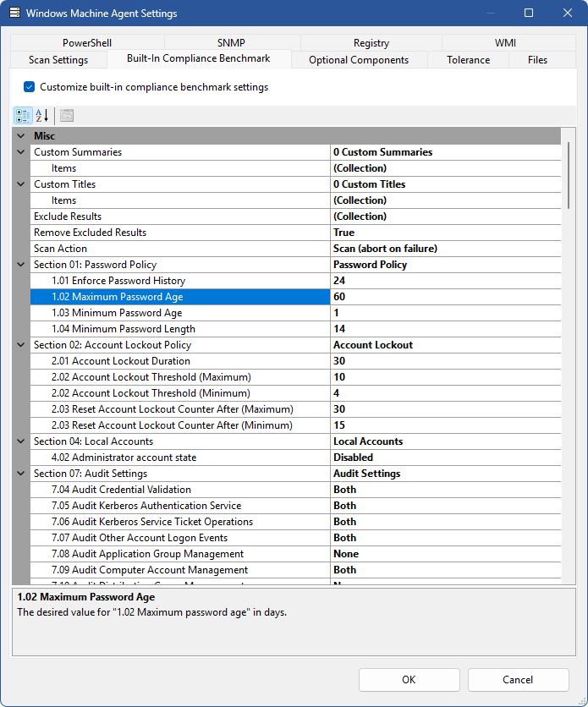Open the Tolerance tab
The width and height of the screenshot is (588, 707).
[468, 60]
